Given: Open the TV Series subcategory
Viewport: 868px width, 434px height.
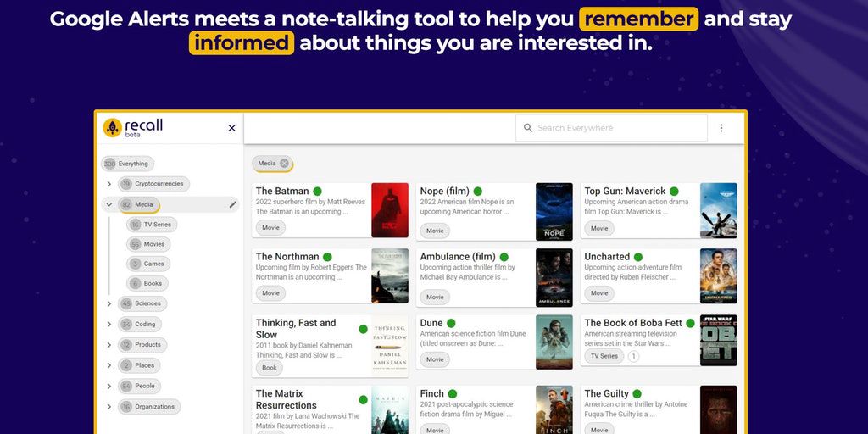Looking at the screenshot, I should tap(152, 225).
